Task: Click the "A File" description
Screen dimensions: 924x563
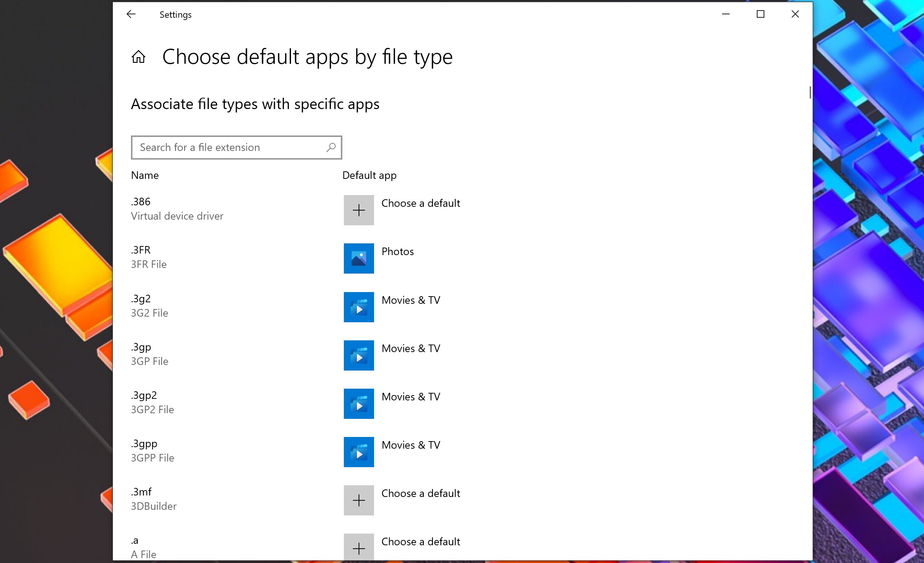Action: point(143,554)
